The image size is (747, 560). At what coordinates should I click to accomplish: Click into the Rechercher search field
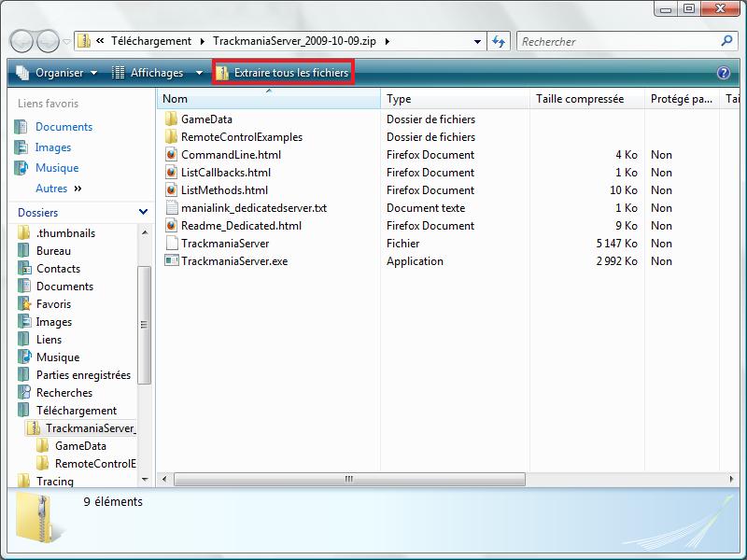tap(619, 41)
